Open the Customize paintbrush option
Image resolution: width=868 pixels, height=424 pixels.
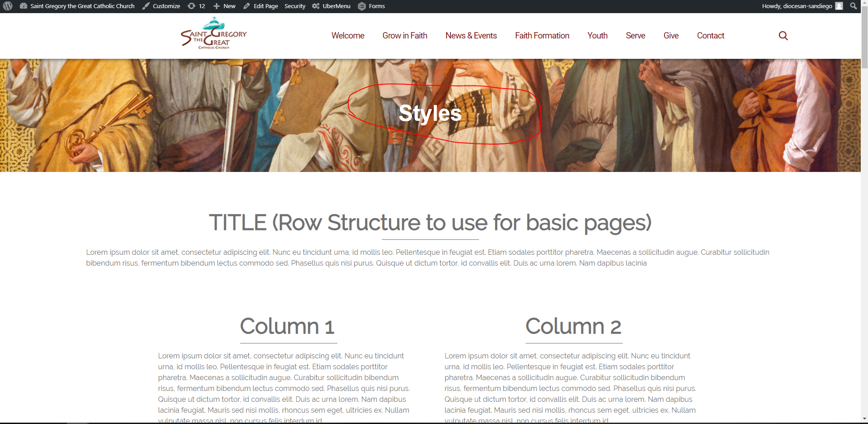coord(161,6)
